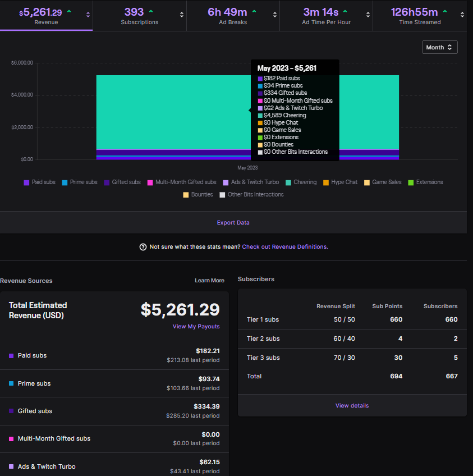Click the sort chevrons on the Time Streamed card
This screenshot has height=476, width=473.
pyautogui.click(x=463, y=16)
